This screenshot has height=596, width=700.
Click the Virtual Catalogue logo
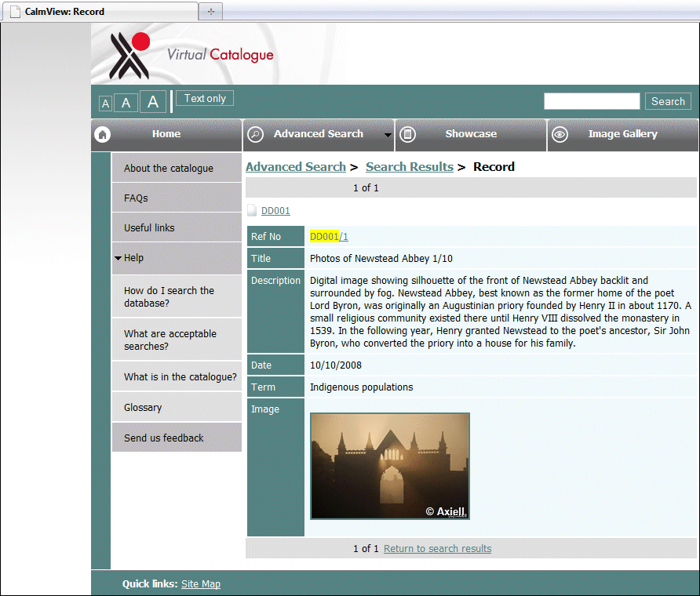191,54
